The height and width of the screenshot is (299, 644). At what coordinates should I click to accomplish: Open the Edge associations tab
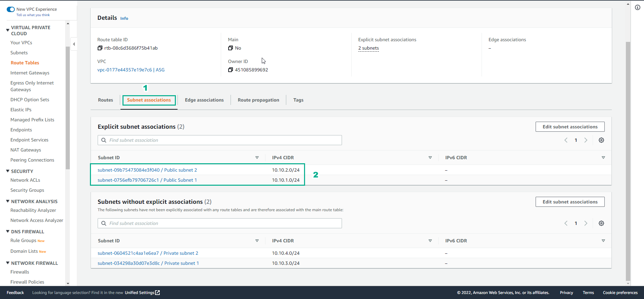pyautogui.click(x=204, y=100)
